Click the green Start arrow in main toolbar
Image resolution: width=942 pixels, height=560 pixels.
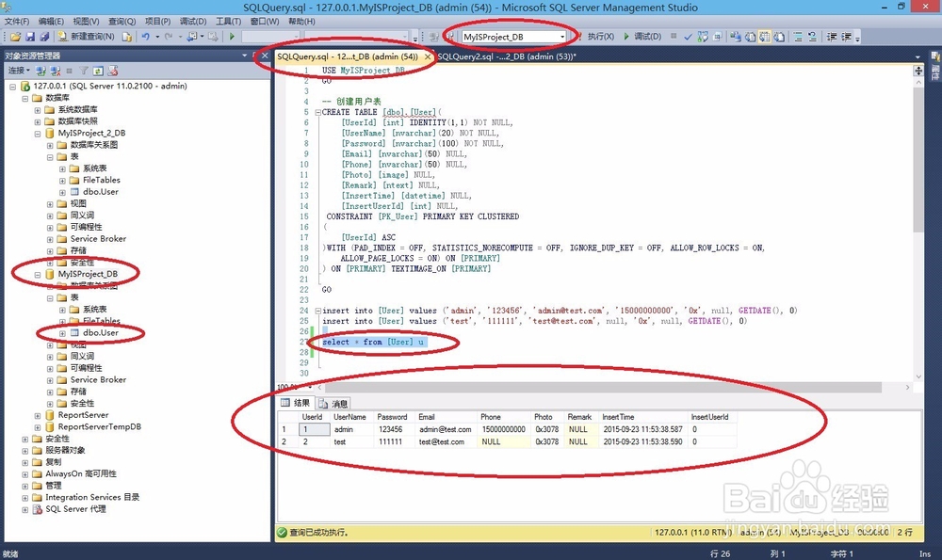point(232,37)
